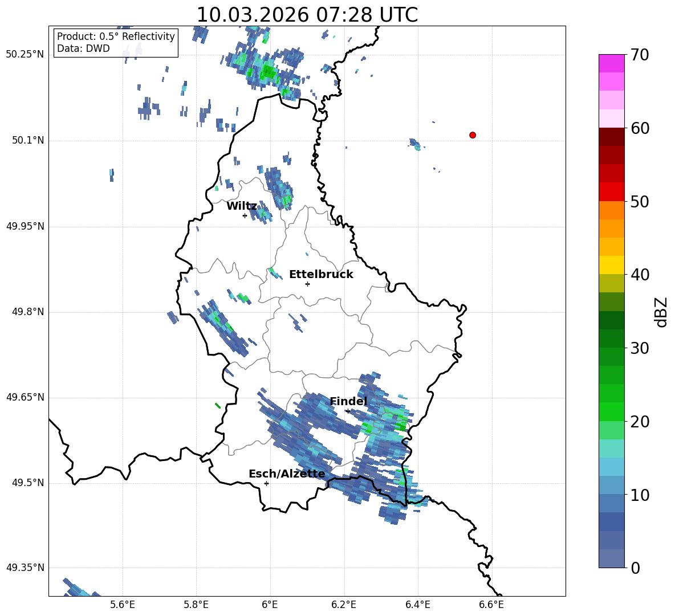Click the colorbar tick label 0
This screenshot has width=675, height=616.
(x=635, y=568)
